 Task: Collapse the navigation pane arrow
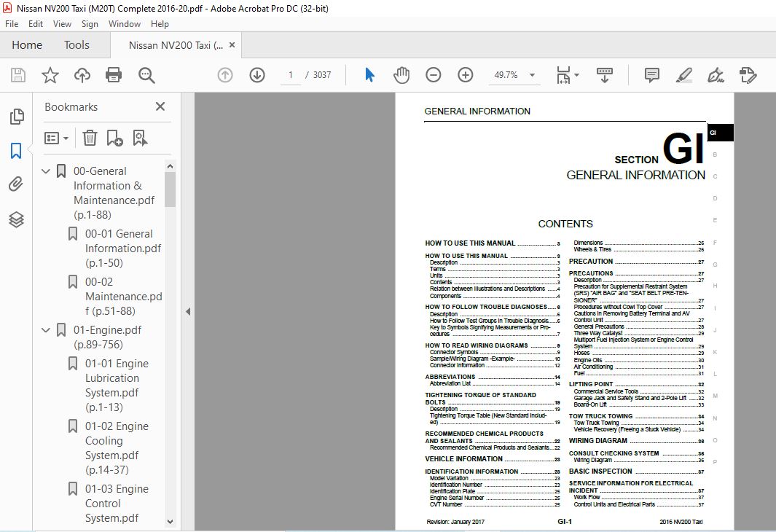(x=188, y=312)
